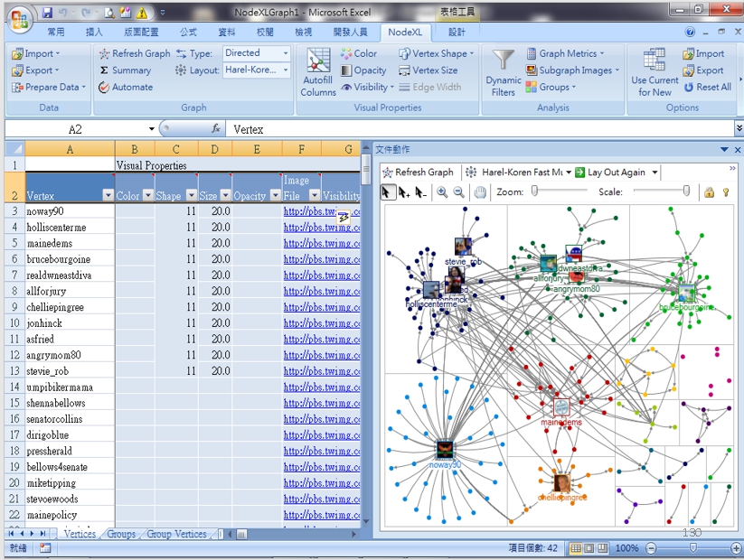The height and width of the screenshot is (560, 744).
Task: Open Graph Metrics icon
Action: pos(532,53)
